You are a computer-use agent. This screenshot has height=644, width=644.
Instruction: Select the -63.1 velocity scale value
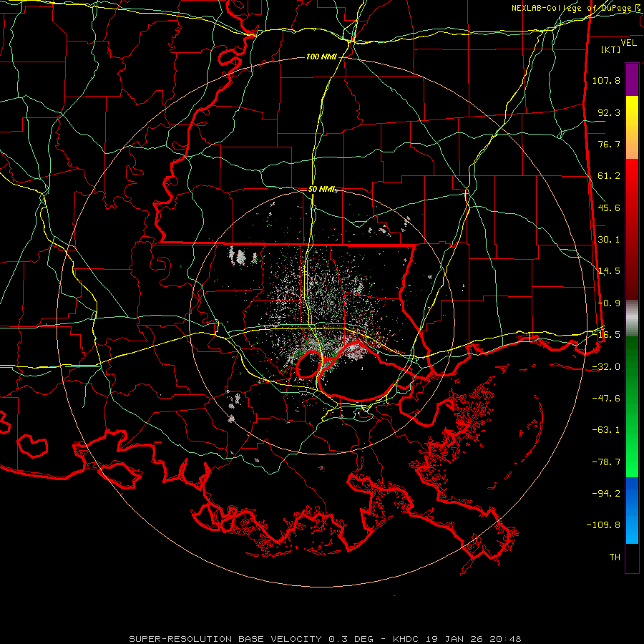click(606, 430)
